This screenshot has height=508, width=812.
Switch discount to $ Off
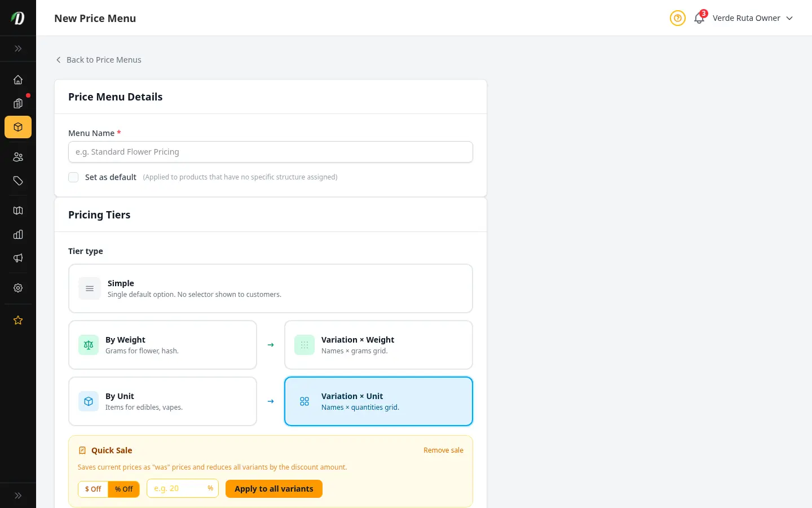coord(93,489)
